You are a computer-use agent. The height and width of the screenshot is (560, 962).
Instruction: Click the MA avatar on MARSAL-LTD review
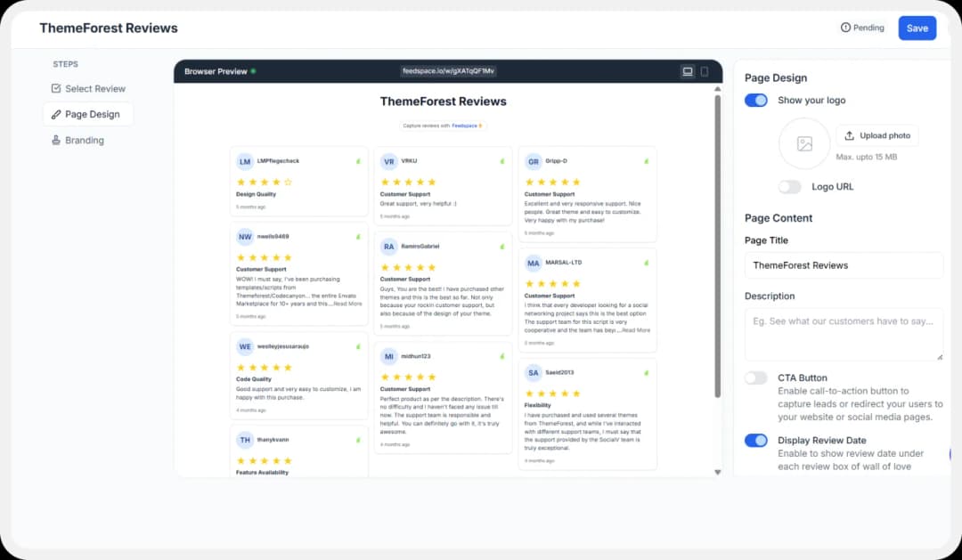coord(534,263)
